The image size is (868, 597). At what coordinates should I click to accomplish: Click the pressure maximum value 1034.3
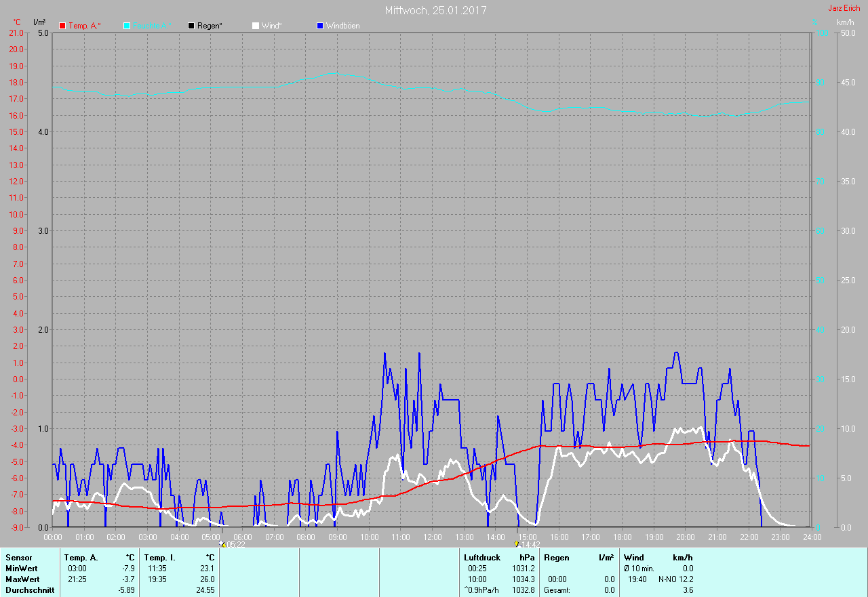pos(523,579)
